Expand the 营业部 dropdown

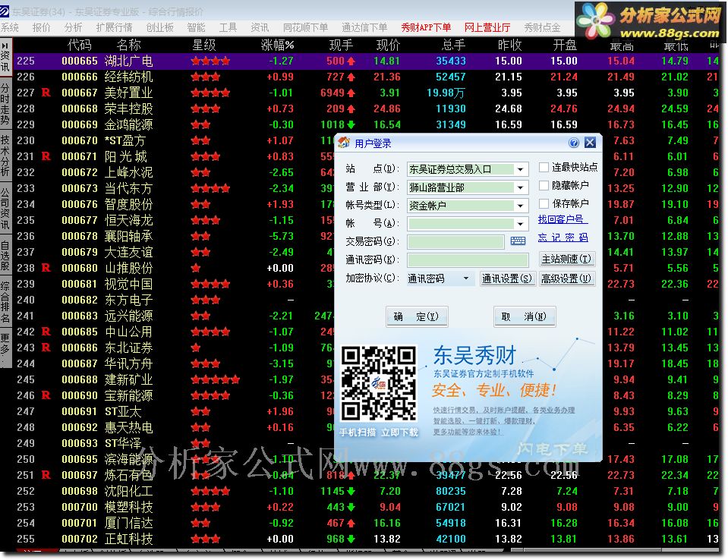click(521, 187)
